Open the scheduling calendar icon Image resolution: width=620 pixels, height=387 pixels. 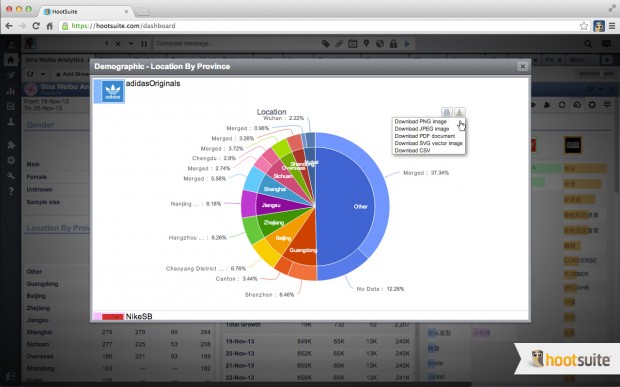pyautogui.click(x=352, y=44)
